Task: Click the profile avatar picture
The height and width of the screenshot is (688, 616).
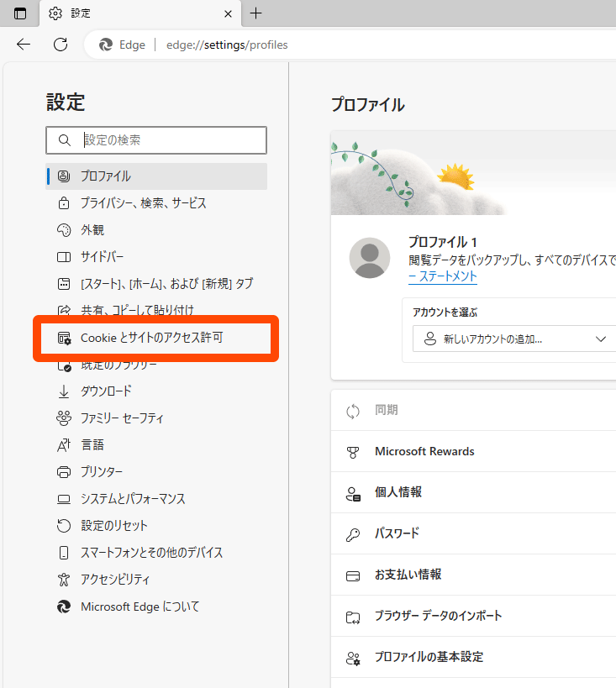Action: click(x=369, y=258)
